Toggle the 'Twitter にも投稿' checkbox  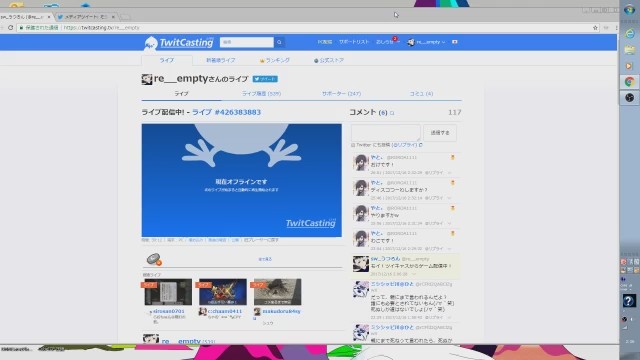click(353, 145)
